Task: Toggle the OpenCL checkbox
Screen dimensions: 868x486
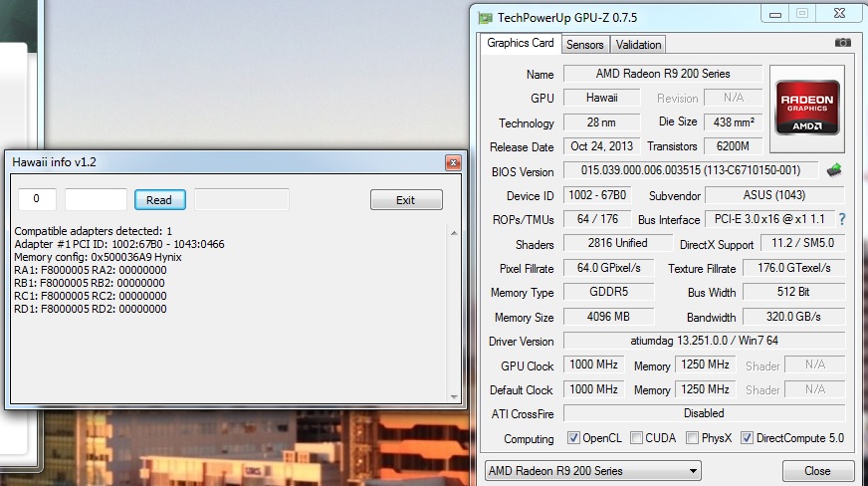Action: (x=573, y=438)
